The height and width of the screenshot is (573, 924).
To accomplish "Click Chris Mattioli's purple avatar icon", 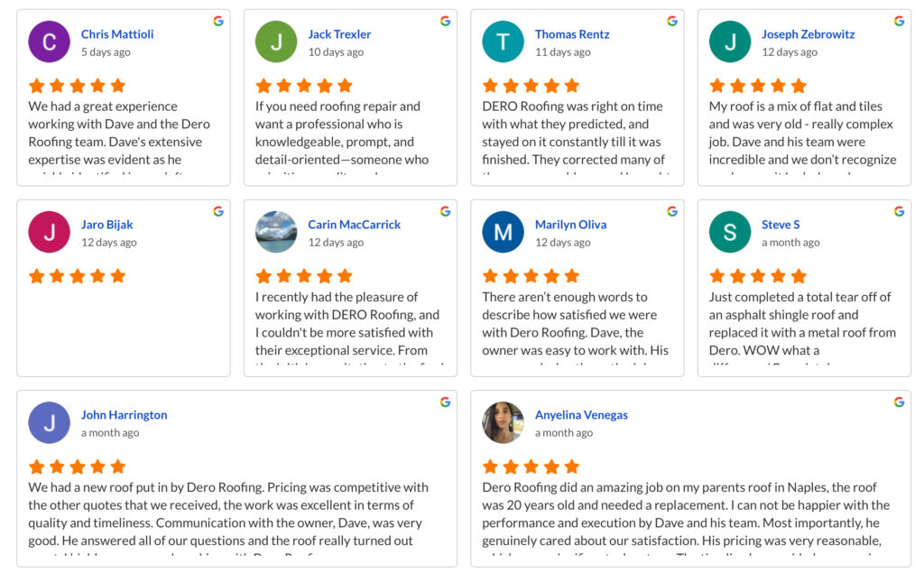I will [x=49, y=42].
